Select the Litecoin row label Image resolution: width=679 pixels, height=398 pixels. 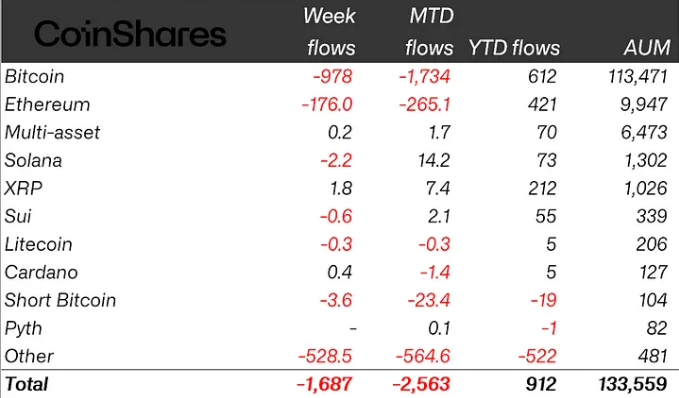coord(38,244)
